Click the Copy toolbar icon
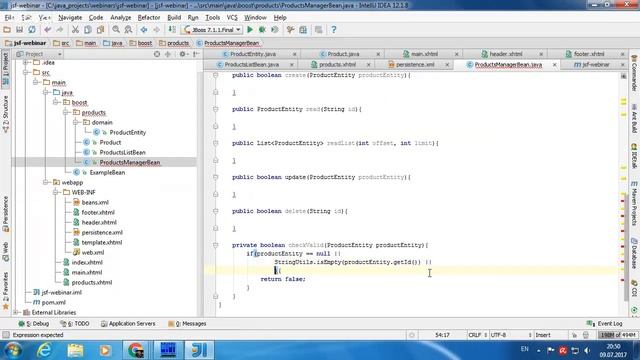Image resolution: width=640 pixels, height=360 pixels. (88, 30)
